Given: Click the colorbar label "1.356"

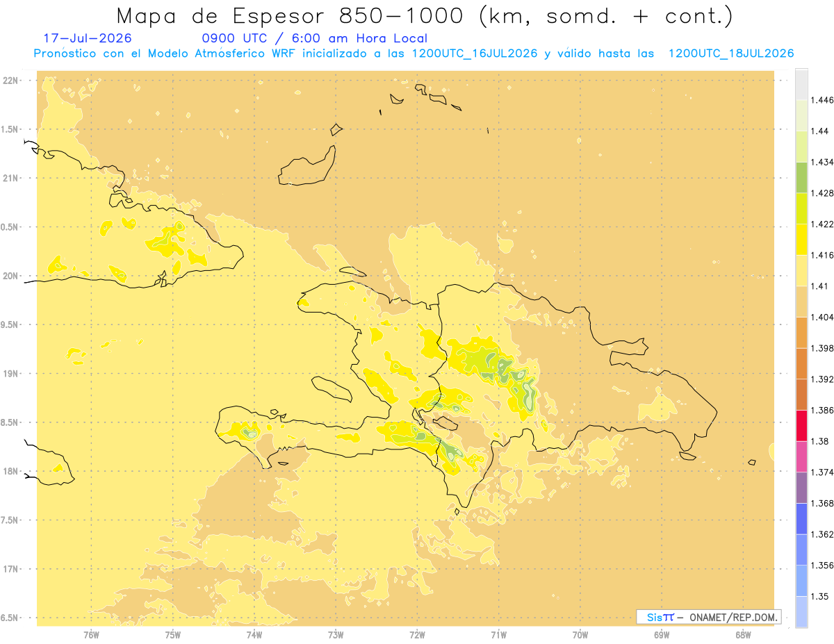Looking at the screenshot, I should 822,565.
